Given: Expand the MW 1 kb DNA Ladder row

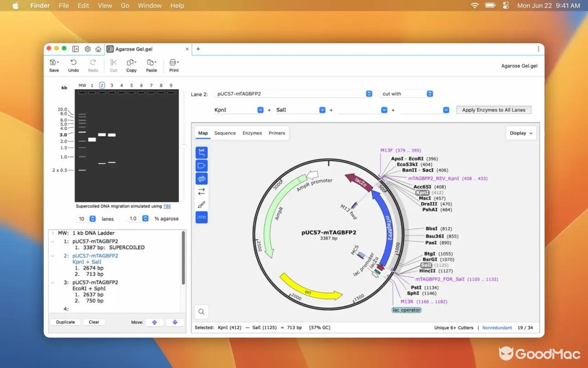Looking at the screenshot, I should (53, 233).
